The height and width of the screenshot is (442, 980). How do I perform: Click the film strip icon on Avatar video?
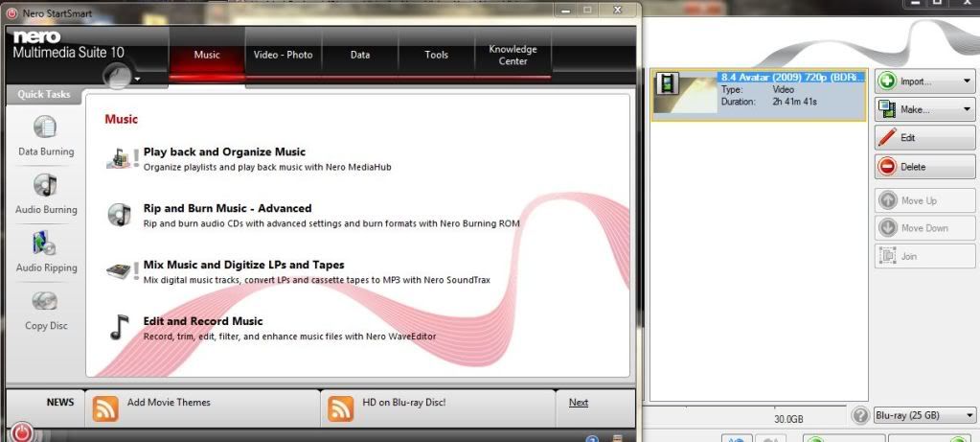click(668, 83)
